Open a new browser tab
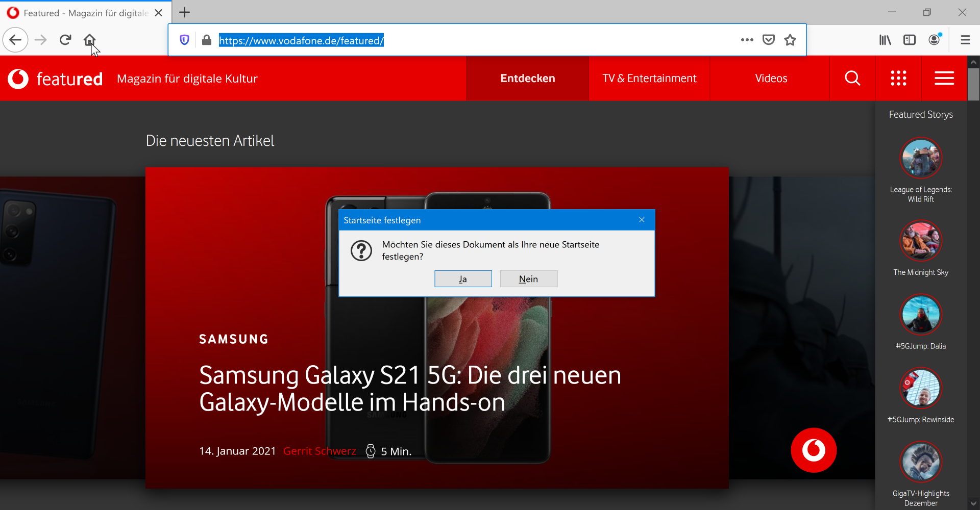 (185, 12)
